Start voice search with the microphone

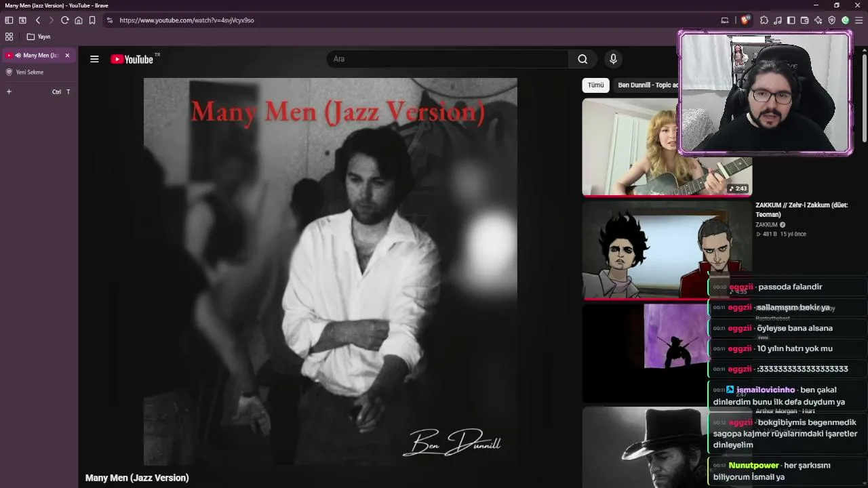[x=613, y=59]
